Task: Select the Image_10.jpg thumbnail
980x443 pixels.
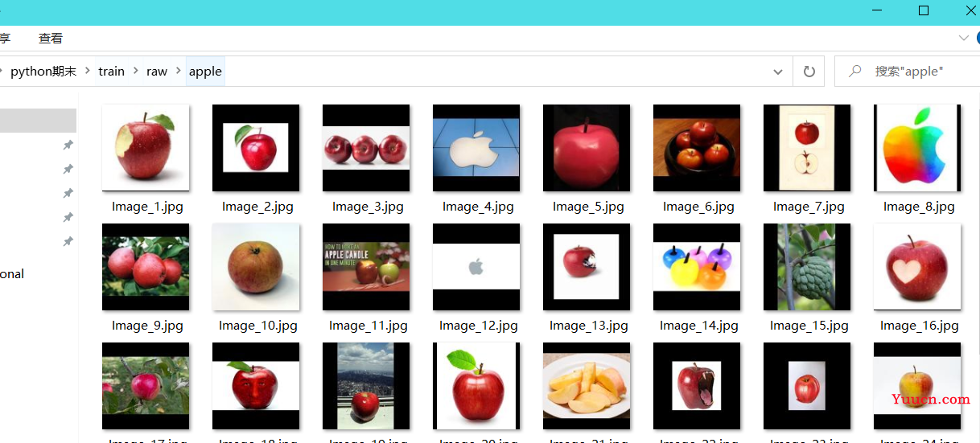Action: coord(256,267)
